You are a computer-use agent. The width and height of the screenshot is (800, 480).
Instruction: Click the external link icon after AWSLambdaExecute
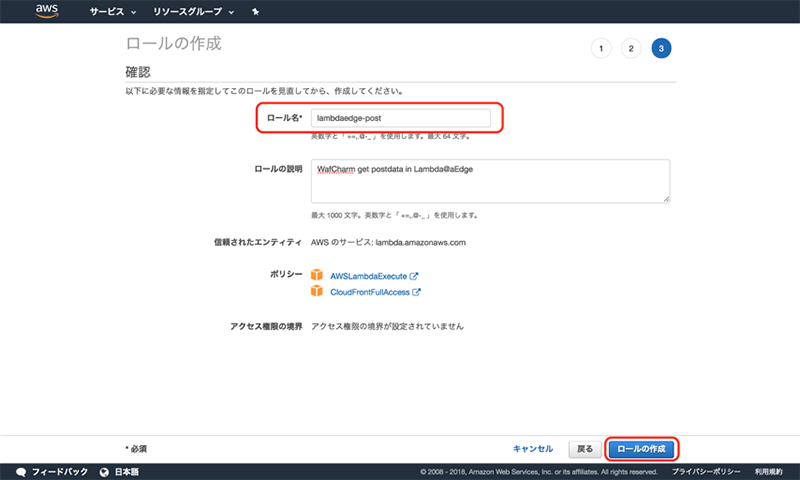413,275
